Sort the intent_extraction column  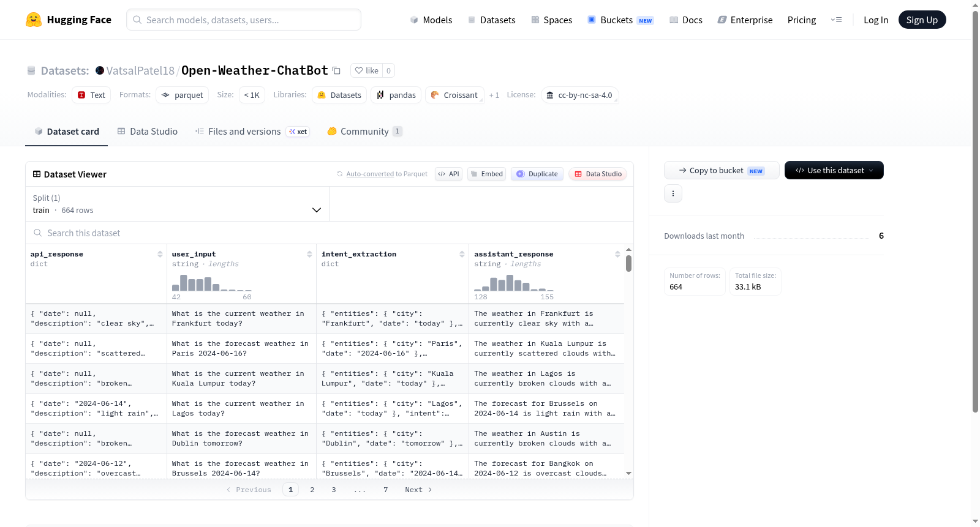click(x=462, y=254)
